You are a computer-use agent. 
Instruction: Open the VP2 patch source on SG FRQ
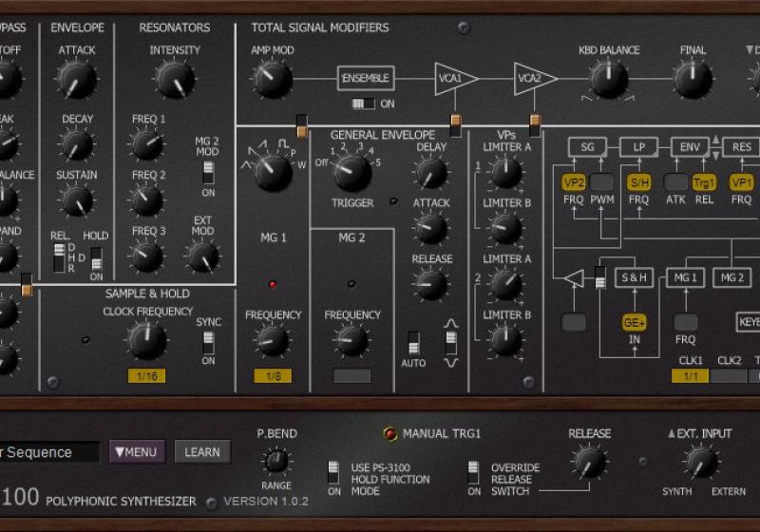pyautogui.click(x=574, y=181)
